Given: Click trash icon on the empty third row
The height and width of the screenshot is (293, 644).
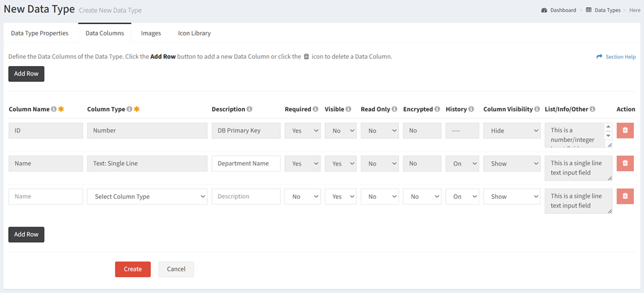Looking at the screenshot, I should tap(625, 196).
